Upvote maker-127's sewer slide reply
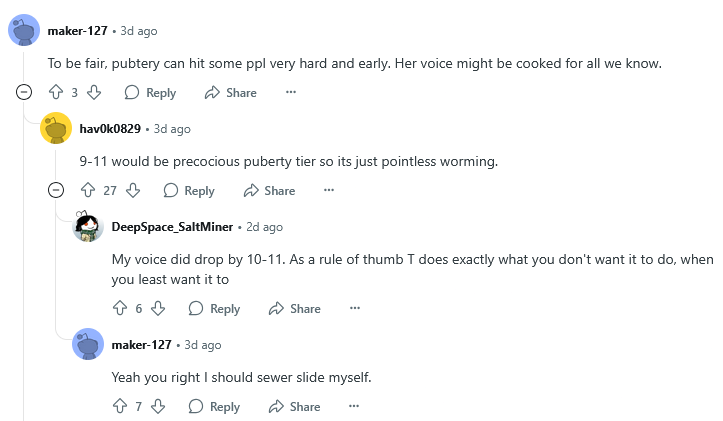 (x=120, y=407)
